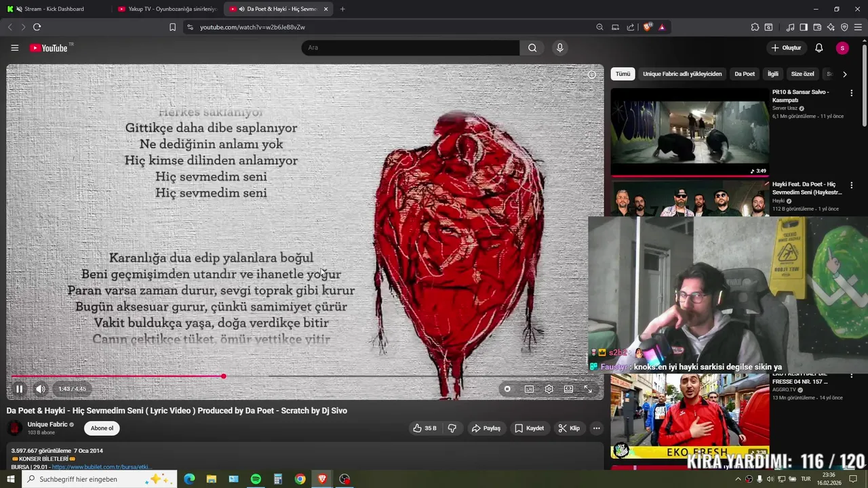This screenshot has height=488, width=868.
Task: Switch to the Stream - Kick Dashboard tab
Action: (54, 9)
